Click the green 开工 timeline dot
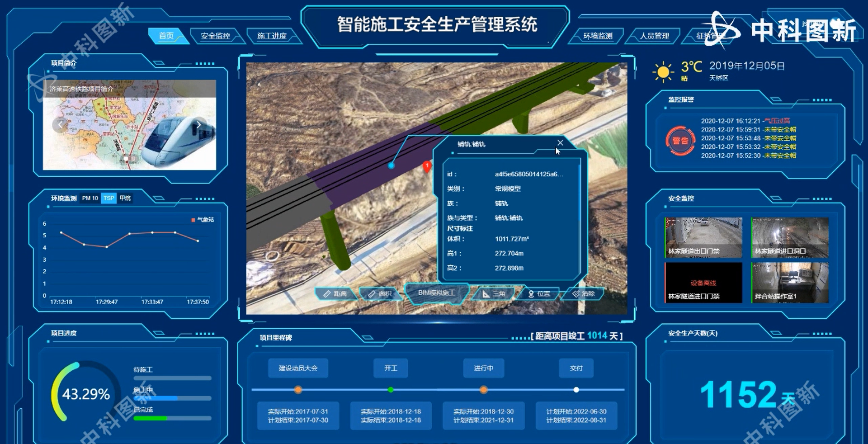Viewport: 868px width, 444px height. pos(391,390)
